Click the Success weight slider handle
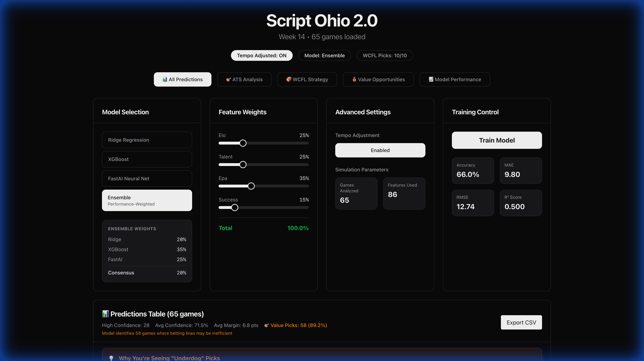644x361 pixels. coord(235,208)
